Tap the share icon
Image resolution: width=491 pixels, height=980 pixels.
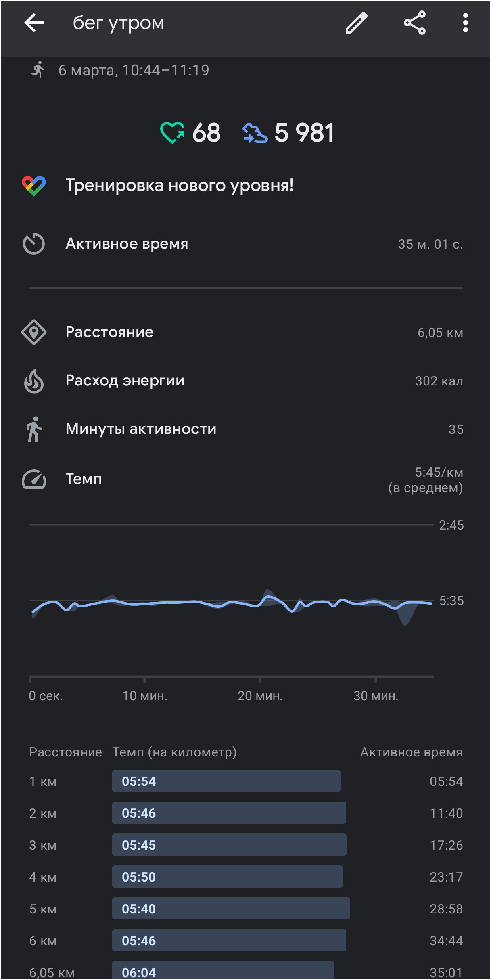point(415,23)
